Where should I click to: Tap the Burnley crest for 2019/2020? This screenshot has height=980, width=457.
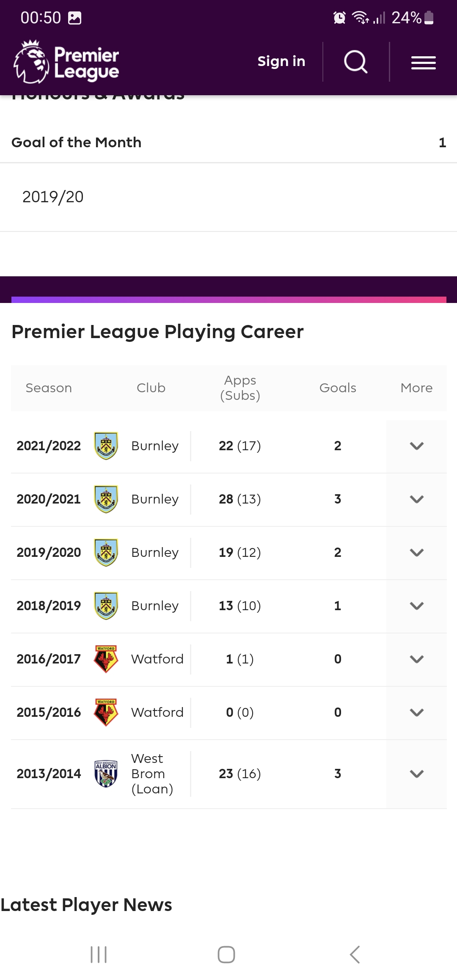106,552
